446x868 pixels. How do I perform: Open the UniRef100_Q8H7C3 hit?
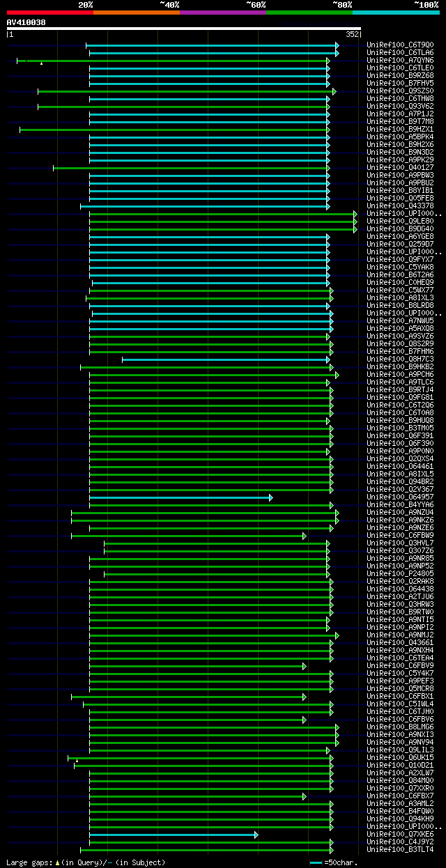pyautogui.click(x=400, y=359)
